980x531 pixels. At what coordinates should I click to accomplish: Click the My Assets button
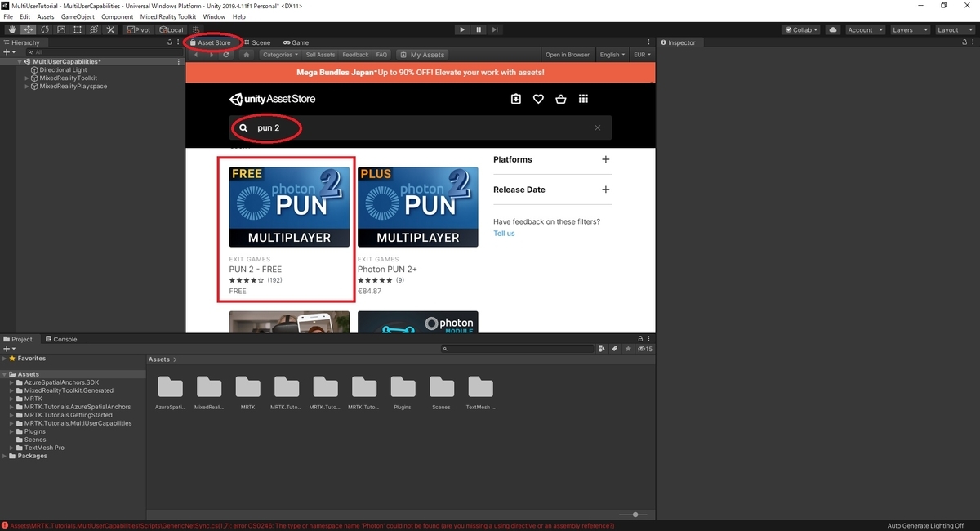(x=423, y=55)
